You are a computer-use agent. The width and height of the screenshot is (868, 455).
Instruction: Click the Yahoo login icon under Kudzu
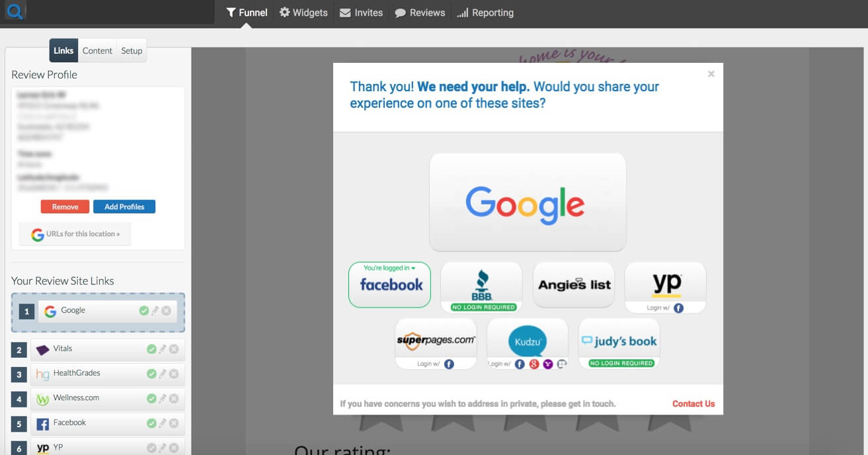click(x=548, y=364)
